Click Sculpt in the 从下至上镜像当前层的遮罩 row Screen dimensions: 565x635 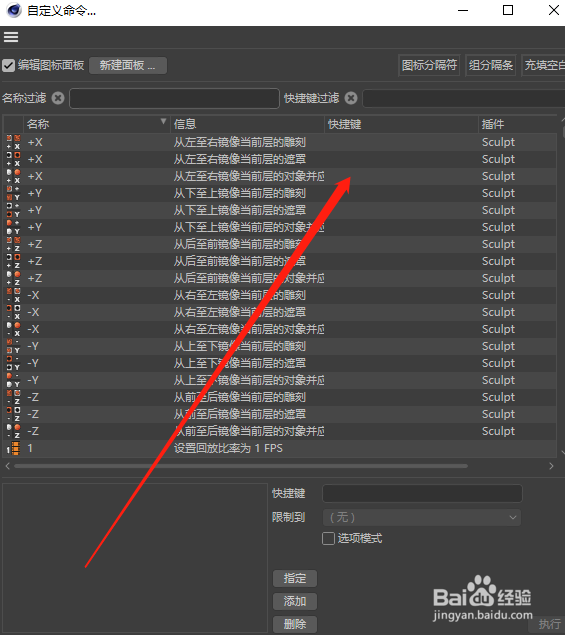(x=498, y=210)
